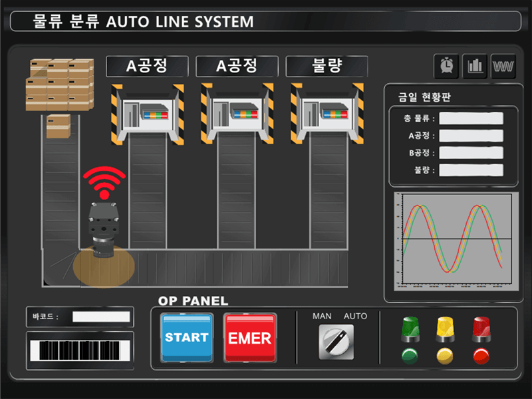Select the leftmost A공정 header label
Viewport: 532px width, 399px height.
(146, 66)
